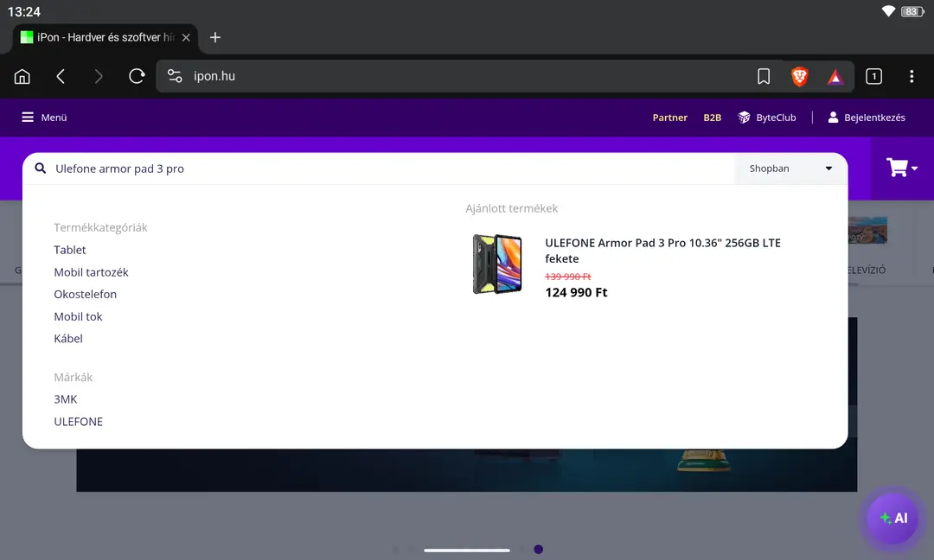Pick the ULEFONE brand suggestion

(78, 422)
